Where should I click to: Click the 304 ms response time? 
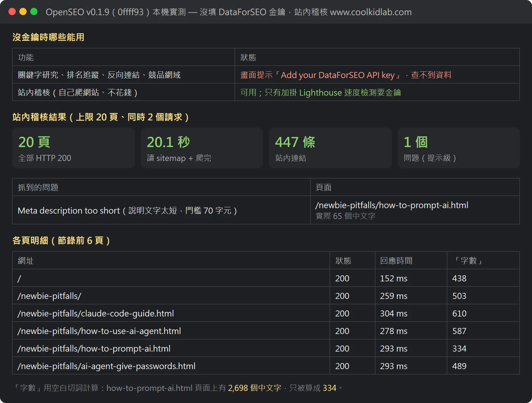tap(394, 313)
